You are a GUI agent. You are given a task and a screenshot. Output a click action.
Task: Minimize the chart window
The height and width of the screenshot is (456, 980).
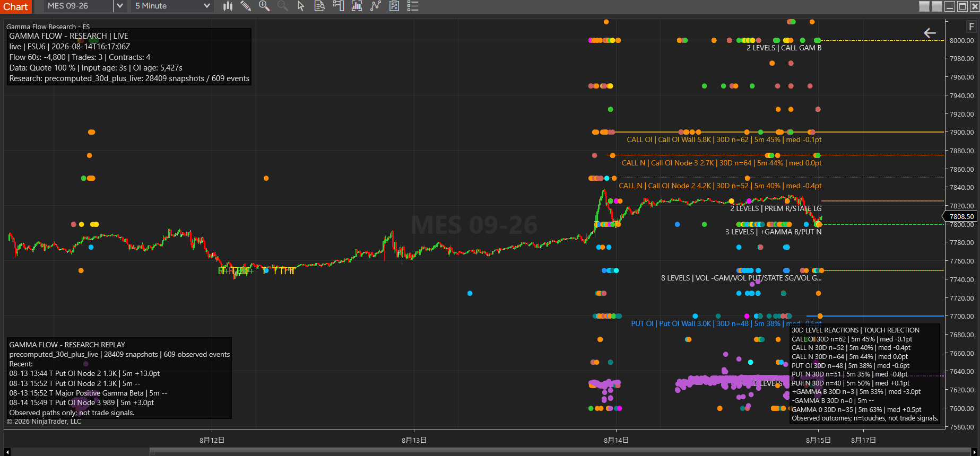pos(950,6)
